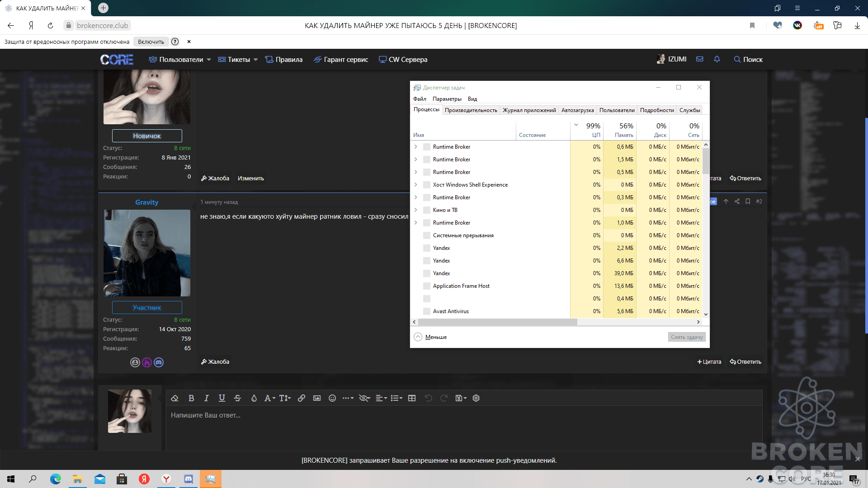Bookmark Gravity's post #2
The height and width of the screenshot is (488, 868).
(748, 202)
